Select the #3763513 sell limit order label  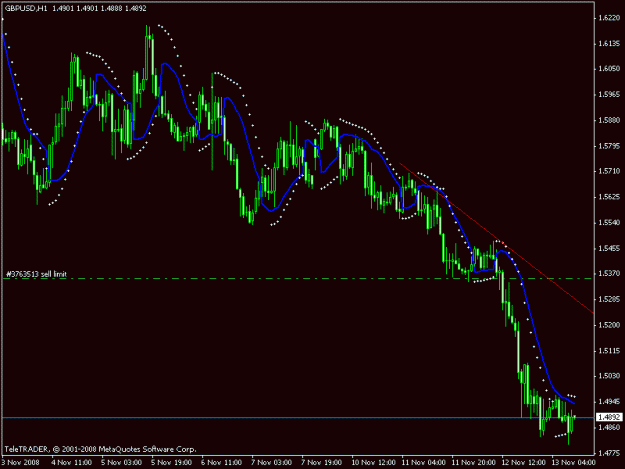[x=36, y=274]
